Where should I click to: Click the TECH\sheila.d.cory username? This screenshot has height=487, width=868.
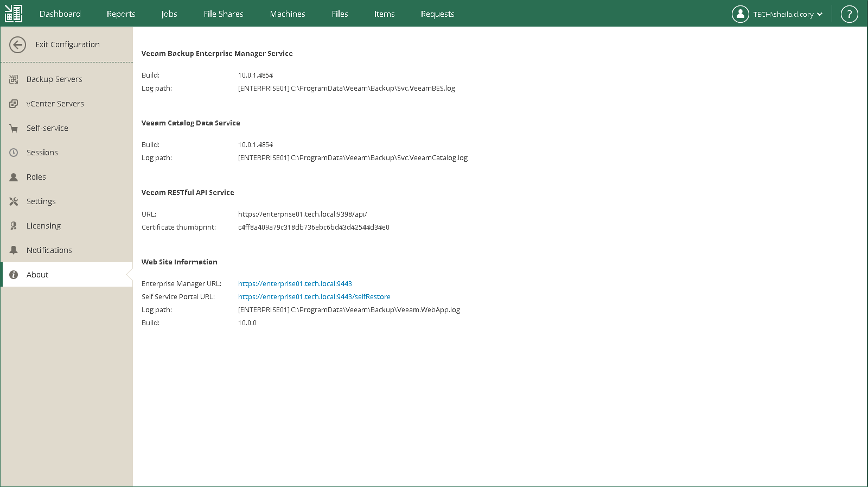click(783, 15)
